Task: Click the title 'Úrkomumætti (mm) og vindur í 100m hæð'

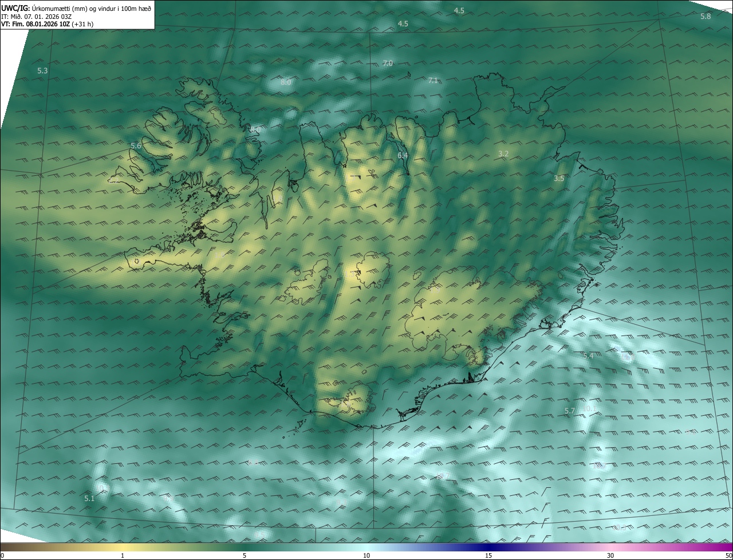Action: pyautogui.click(x=92, y=9)
